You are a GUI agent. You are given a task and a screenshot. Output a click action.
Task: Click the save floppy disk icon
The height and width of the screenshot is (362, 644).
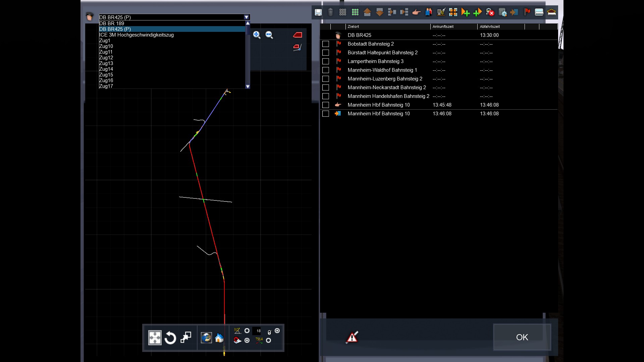(318, 12)
